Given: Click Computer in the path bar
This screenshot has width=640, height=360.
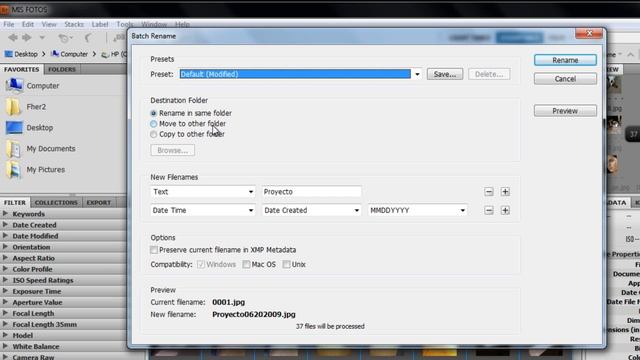Looking at the screenshot, I should click(69, 54).
